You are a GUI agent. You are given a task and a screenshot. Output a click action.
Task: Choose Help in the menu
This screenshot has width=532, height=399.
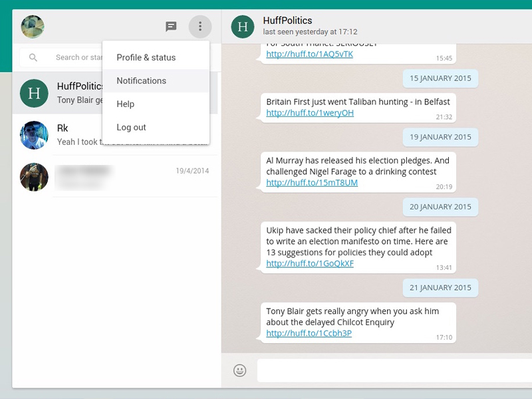pyautogui.click(x=156, y=104)
